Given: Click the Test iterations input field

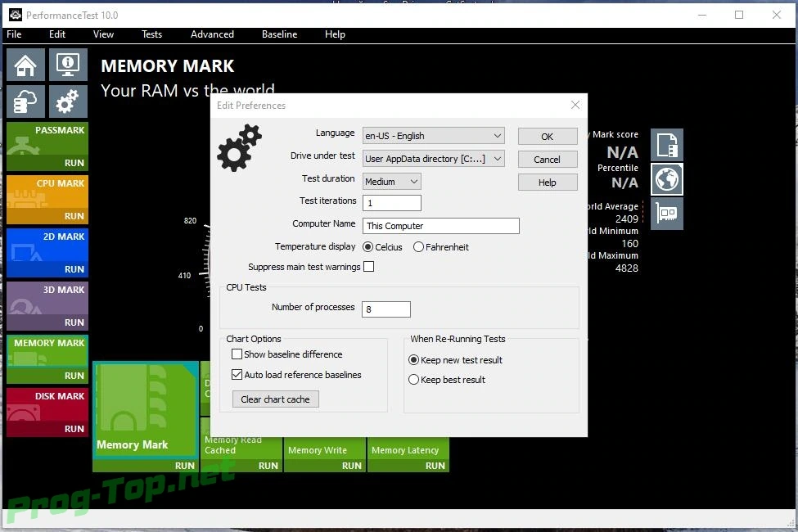Looking at the screenshot, I should pyautogui.click(x=392, y=203).
